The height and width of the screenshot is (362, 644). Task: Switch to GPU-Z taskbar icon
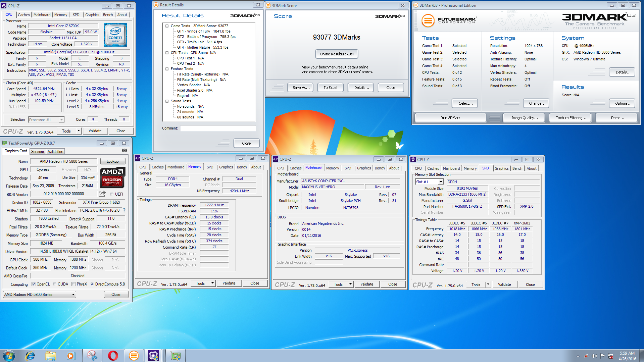pos(176,356)
